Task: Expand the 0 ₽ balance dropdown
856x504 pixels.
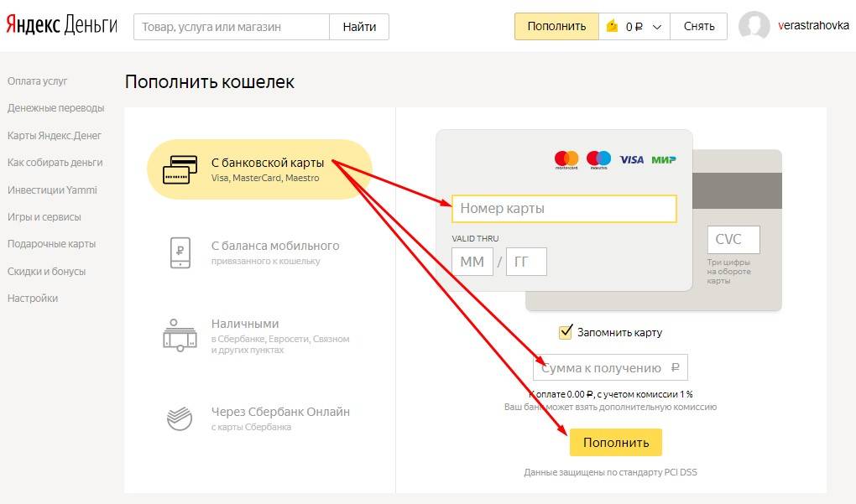Action: 635,26
